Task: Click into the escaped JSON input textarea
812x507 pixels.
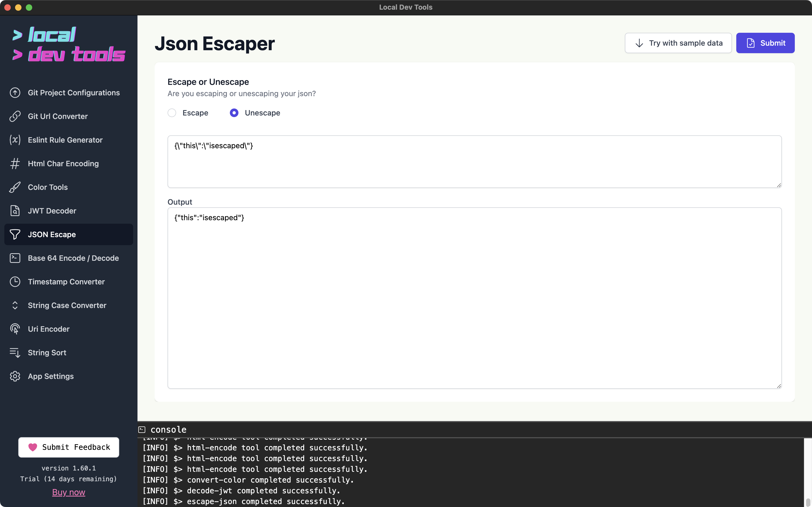Action: 474,162
